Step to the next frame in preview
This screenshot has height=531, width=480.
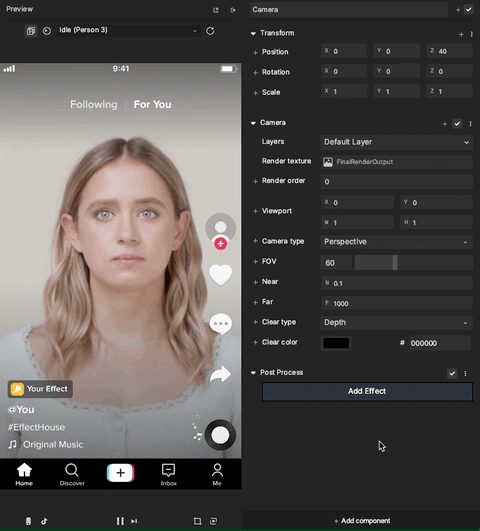134,521
